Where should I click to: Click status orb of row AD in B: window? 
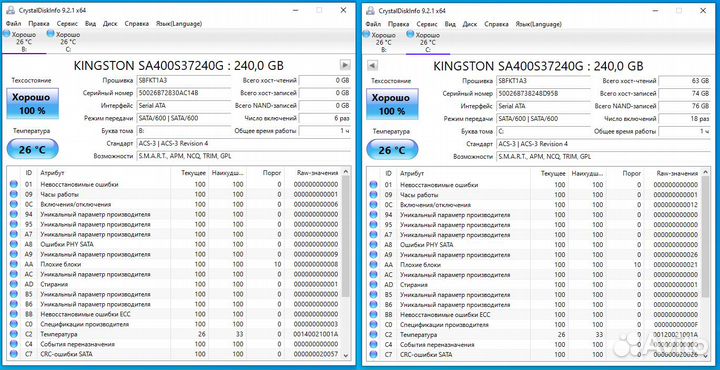13,284
